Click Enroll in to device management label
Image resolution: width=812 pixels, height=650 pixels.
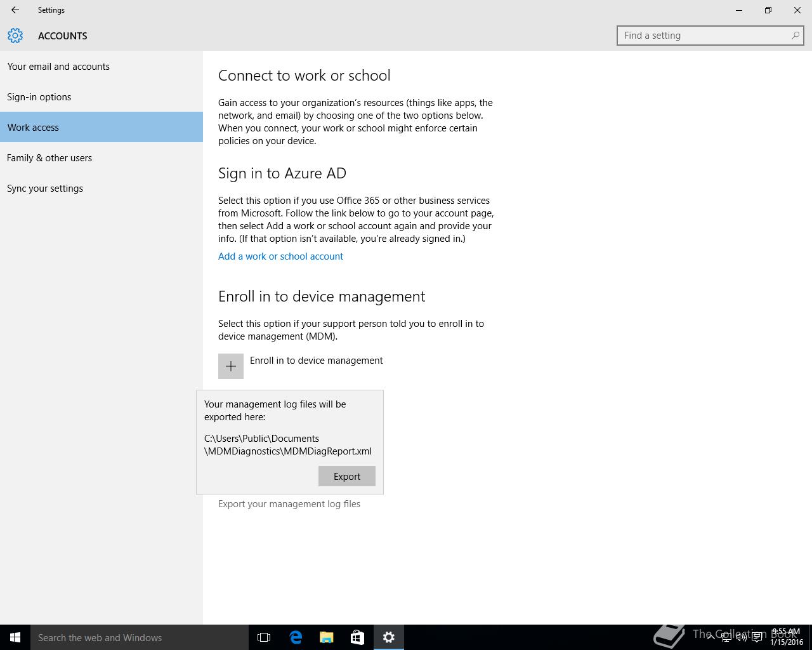(x=317, y=361)
